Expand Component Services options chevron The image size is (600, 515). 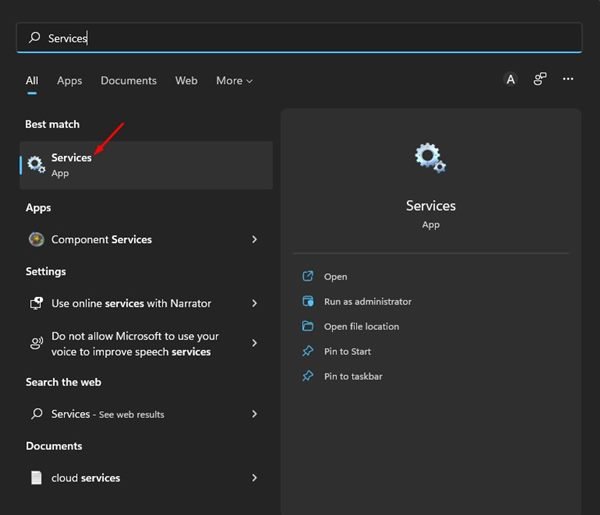[x=254, y=240]
